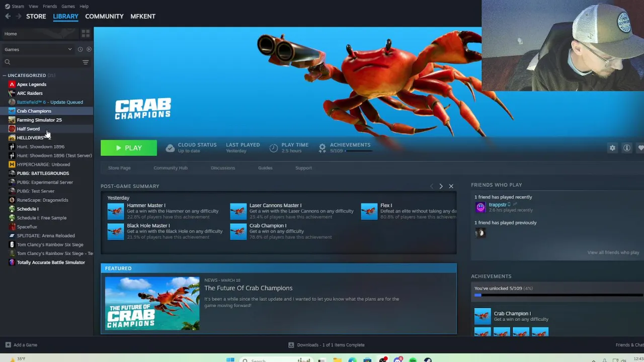This screenshot has width=644, height=362.
Task: Show Crab Champions game info icon
Action: click(627, 148)
